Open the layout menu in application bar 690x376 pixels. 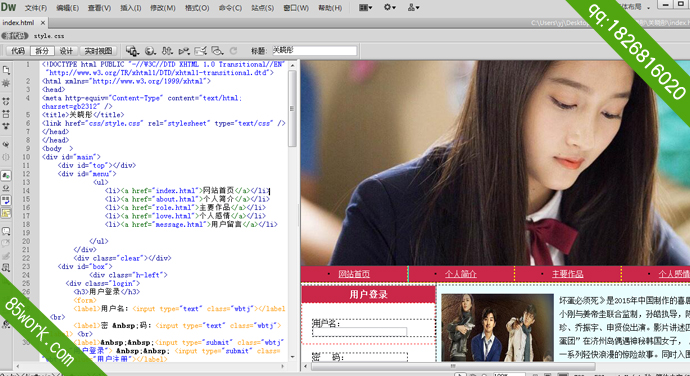(x=366, y=7)
